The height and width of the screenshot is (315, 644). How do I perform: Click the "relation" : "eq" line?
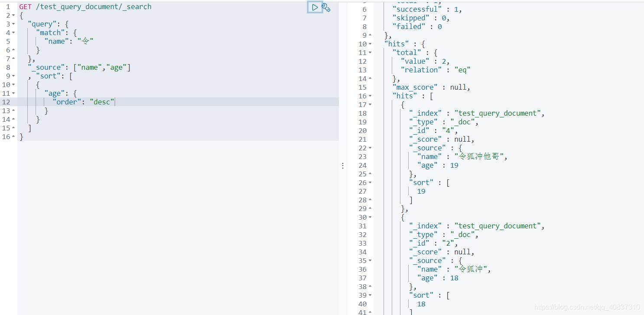[436, 70]
